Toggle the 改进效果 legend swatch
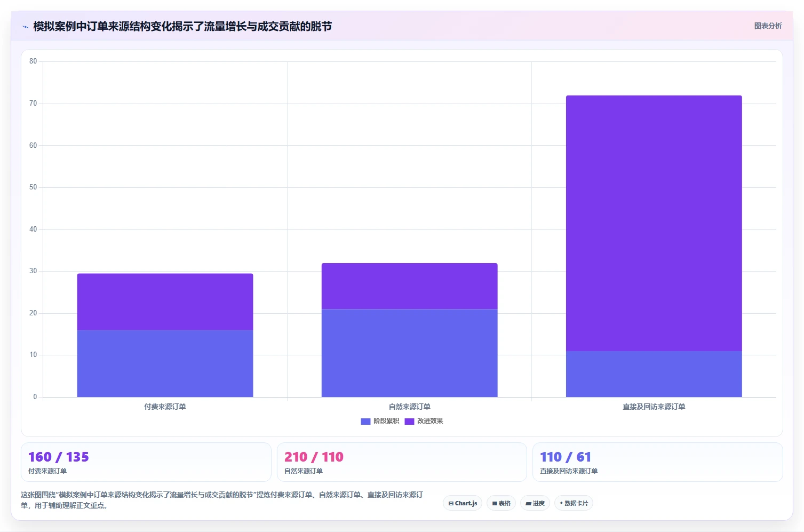 pyautogui.click(x=409, y=421)
